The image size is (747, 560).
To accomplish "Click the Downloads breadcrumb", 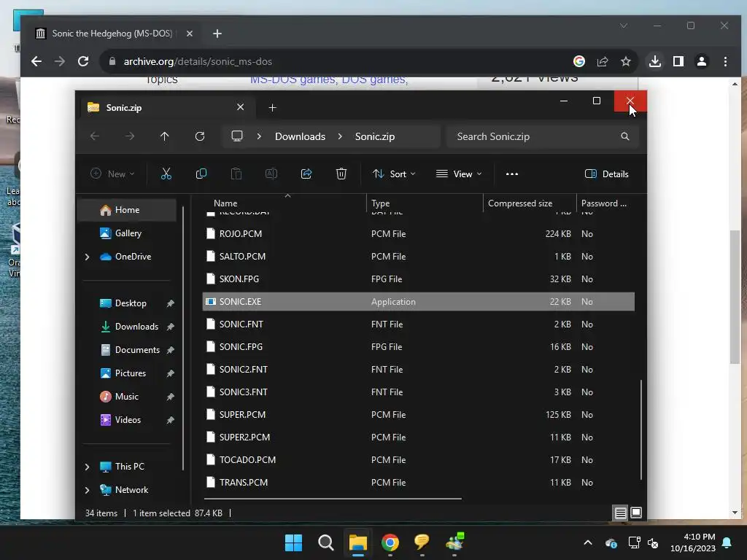I will click(300, 136).
